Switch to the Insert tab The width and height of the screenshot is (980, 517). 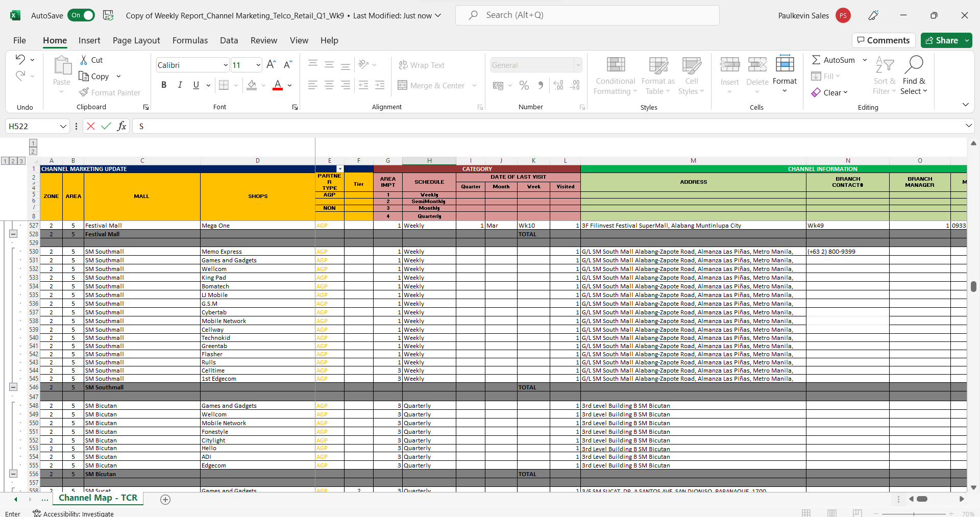tap(89, 40)
